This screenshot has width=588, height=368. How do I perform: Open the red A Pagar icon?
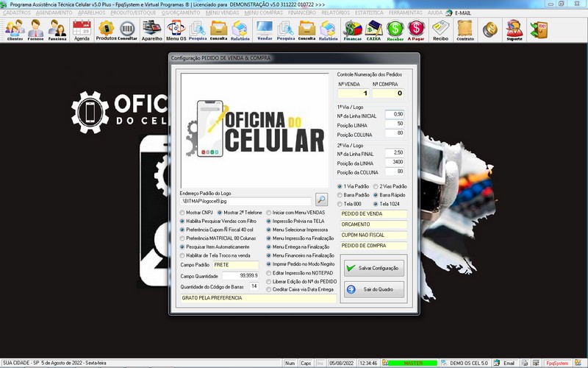[x=416, y=30]
